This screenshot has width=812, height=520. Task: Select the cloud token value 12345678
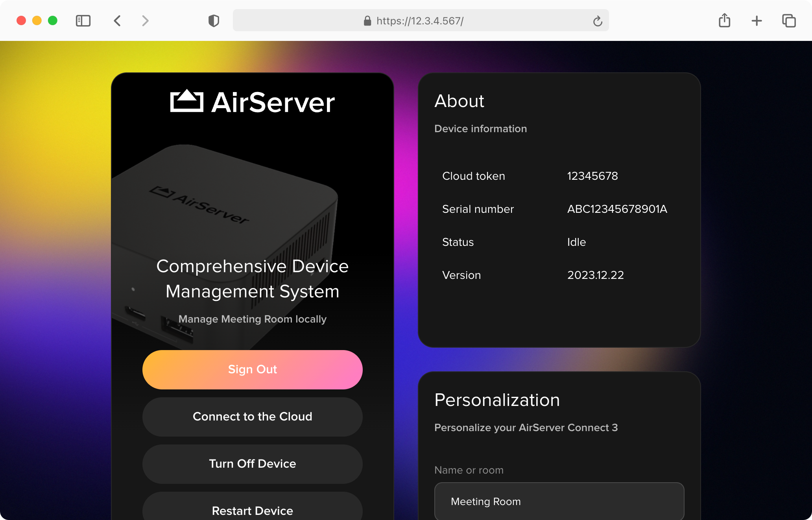pos(592,176)
